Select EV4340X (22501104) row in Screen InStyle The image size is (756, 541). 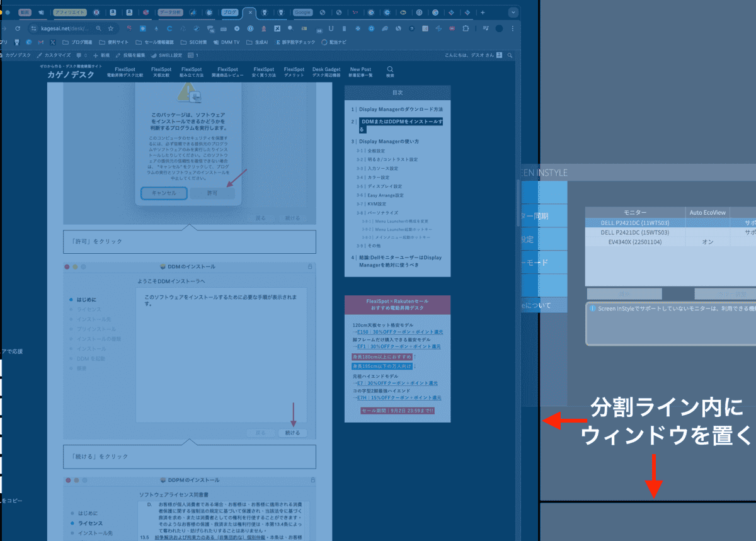coord(670,242)
